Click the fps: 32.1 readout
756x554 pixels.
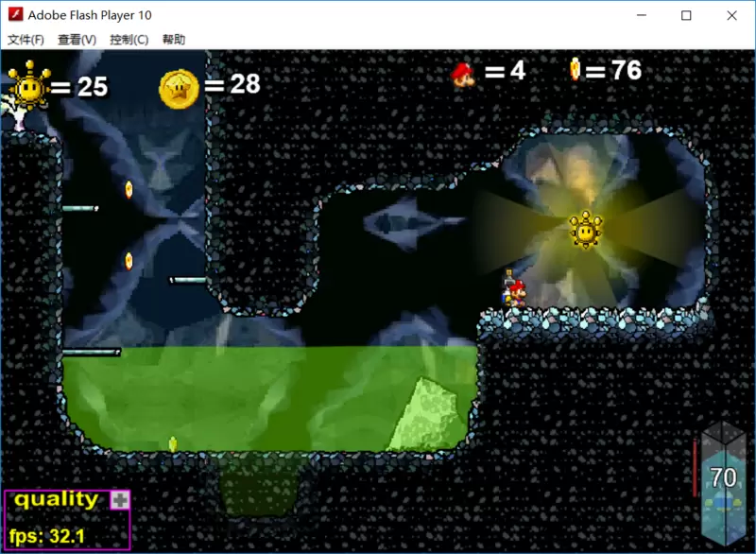(47, 536)
